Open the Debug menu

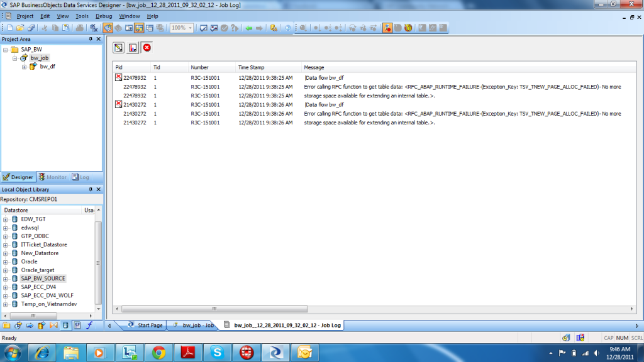point(103,16)
